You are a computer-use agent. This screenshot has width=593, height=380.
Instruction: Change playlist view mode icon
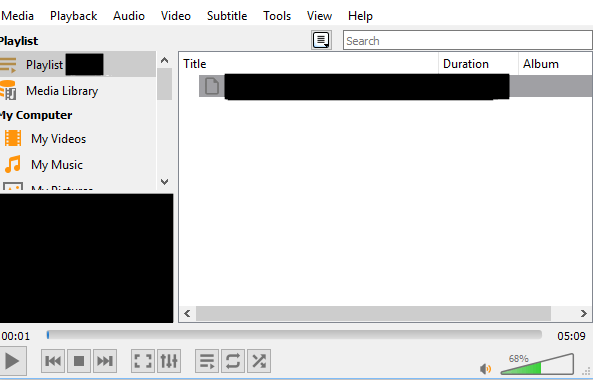click(321, 40)
